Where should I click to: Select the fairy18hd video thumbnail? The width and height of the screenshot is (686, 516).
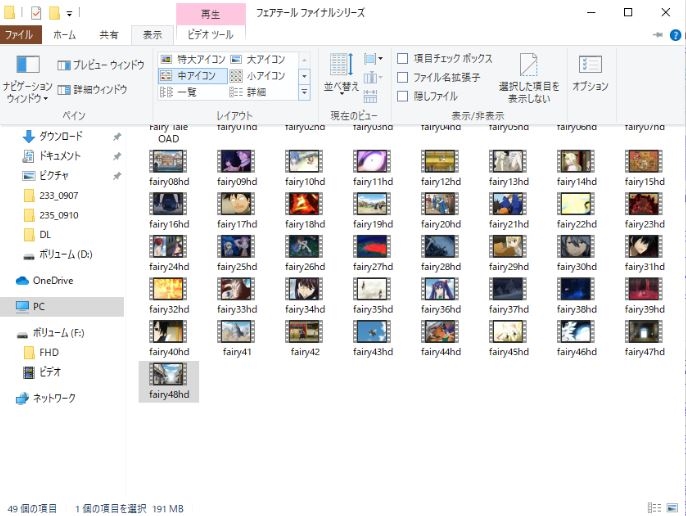point(304,204)
